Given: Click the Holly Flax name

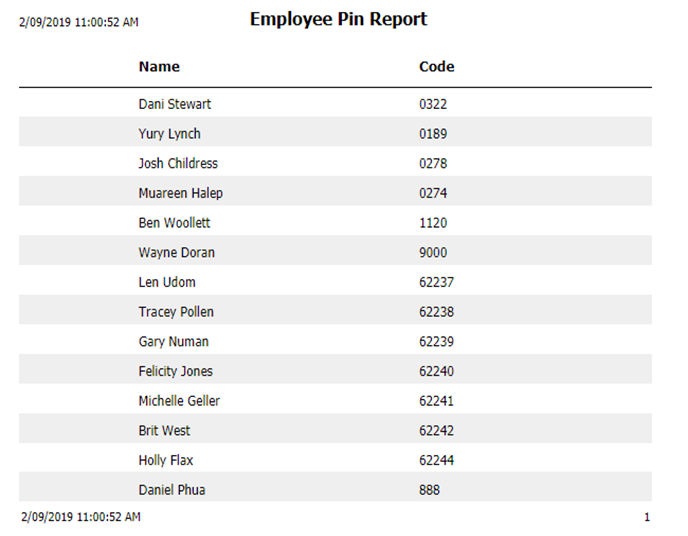Looking at the screenshot, I should pyautogui.click(x=166, y=460).
